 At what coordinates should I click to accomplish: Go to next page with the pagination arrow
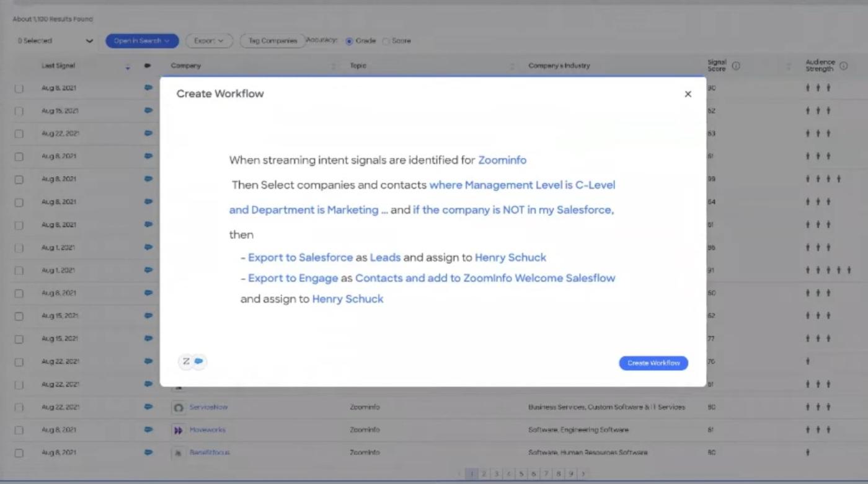[x=583, y=474]
